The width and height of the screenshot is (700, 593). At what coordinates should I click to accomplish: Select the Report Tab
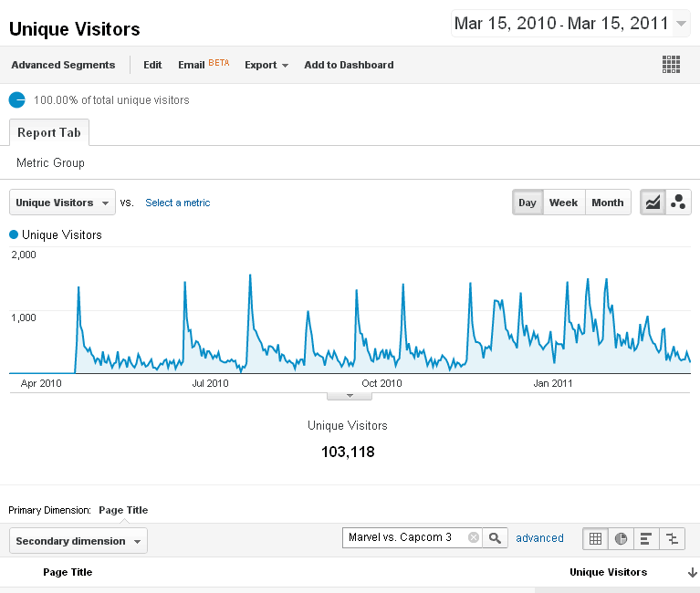tap(49, 132)
